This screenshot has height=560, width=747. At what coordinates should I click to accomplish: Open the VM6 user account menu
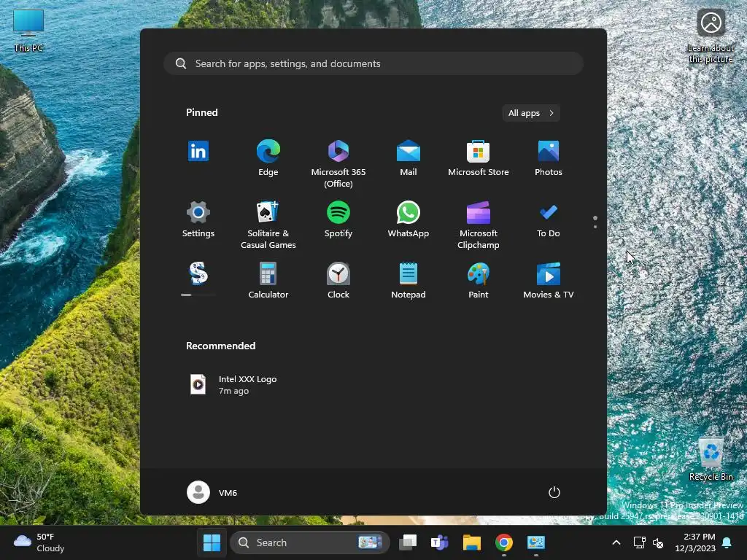[x=212, y=492]
